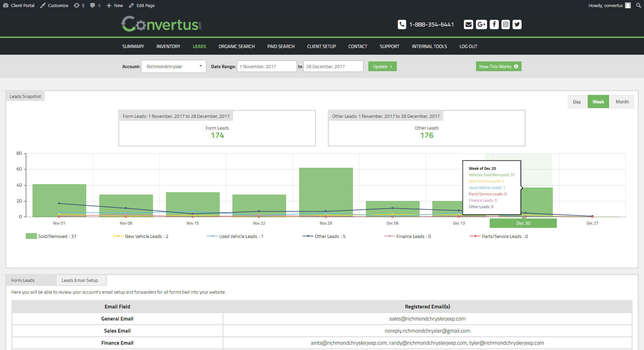This screenshot has height=350, width=644.
Task: Click the Sales Email row label
Action: [x=117, y=331]
